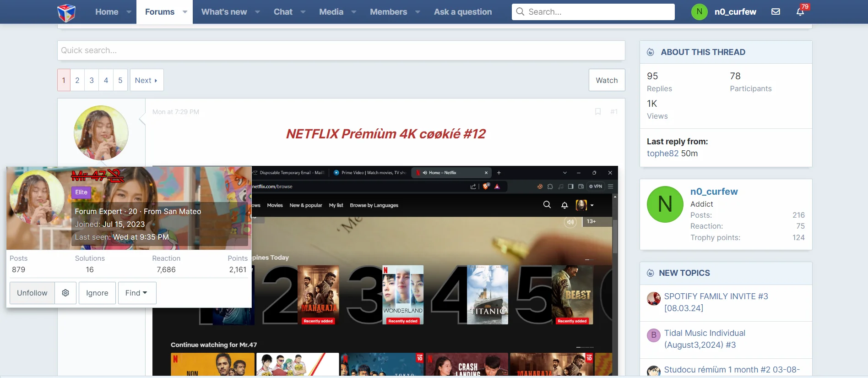Go to the Next page
The width and height of the screenshot is (868, 378).
coord(146,80)
